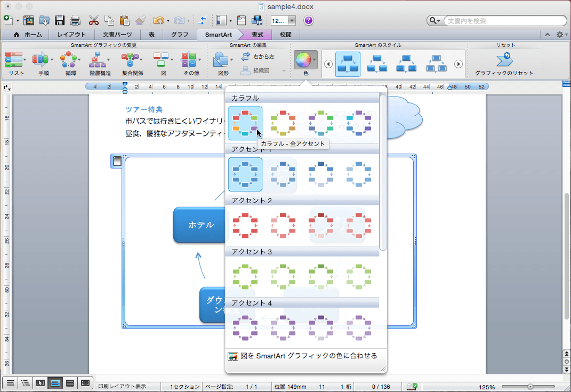
Task: Switch to the 校閲 tab
Action: [286, 35]
